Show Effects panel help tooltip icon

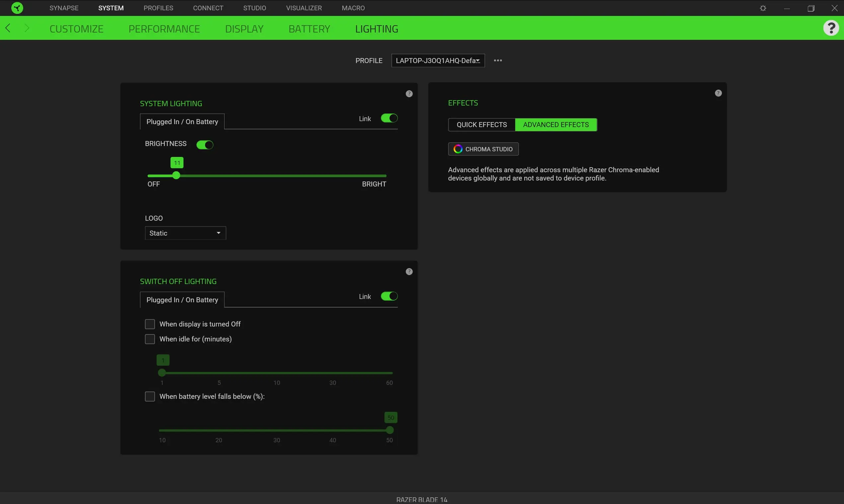coord(718,93)
